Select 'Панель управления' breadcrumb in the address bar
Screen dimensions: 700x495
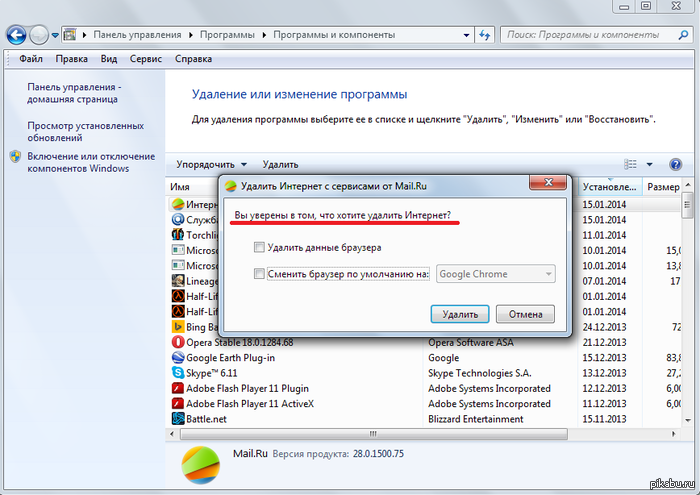click(x=137, y=34)
